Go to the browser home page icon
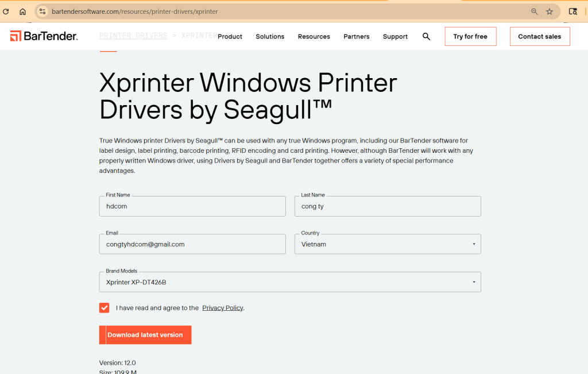 point(22,11)
